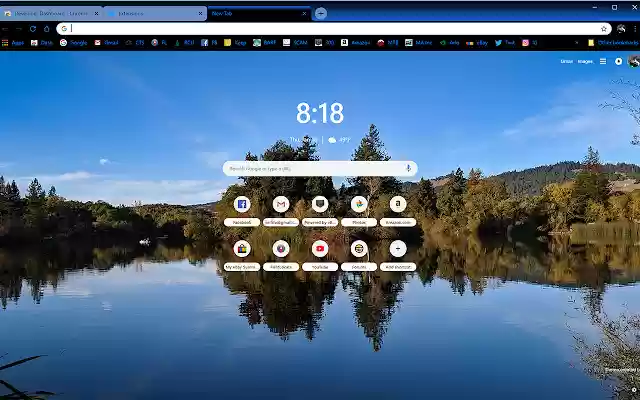The width and height of the screenshot is (640, 400).
Task: Click the page search box
Action: click(320, 169)
